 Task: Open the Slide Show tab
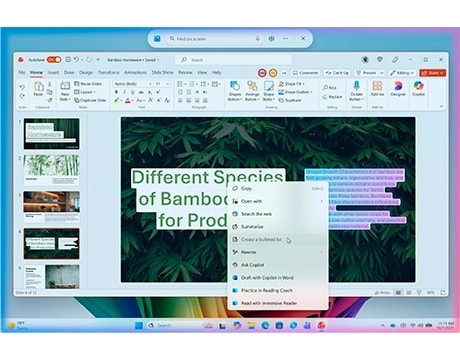coord(162,72)
